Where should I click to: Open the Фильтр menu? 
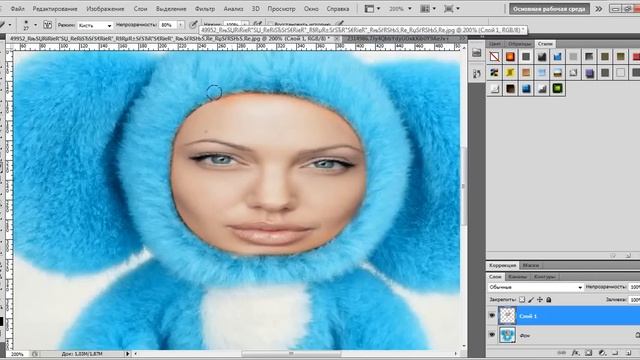tap(205, 8)
